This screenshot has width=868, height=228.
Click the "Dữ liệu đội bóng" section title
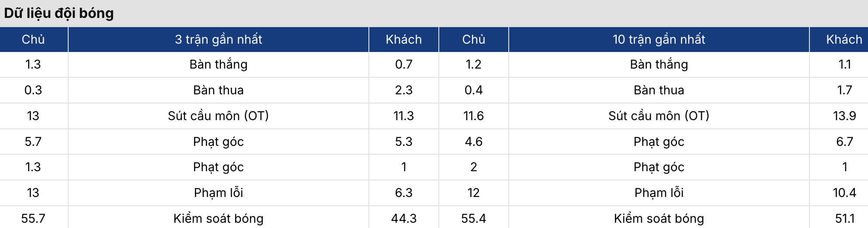click(59, 13)
